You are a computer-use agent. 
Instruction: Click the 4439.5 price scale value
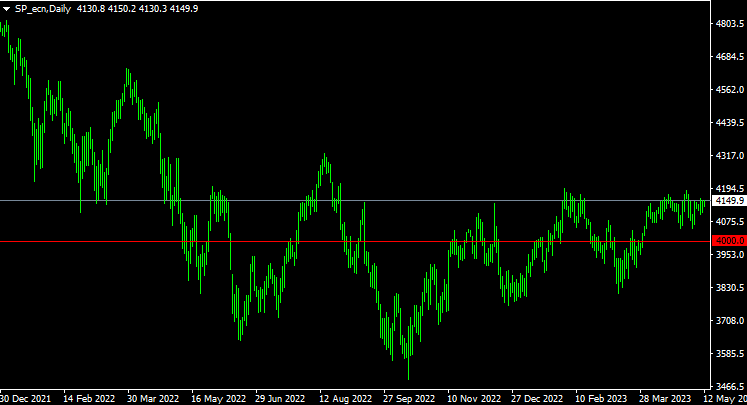click(729, 123)
